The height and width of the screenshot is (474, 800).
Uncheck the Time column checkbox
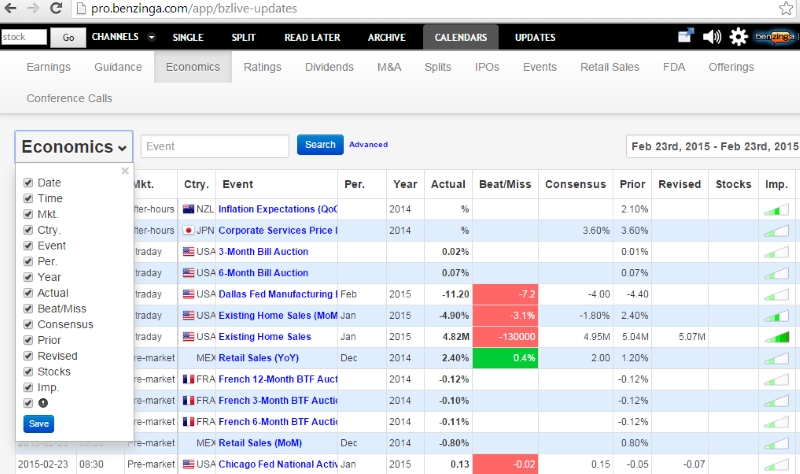[x=28, y=198]
